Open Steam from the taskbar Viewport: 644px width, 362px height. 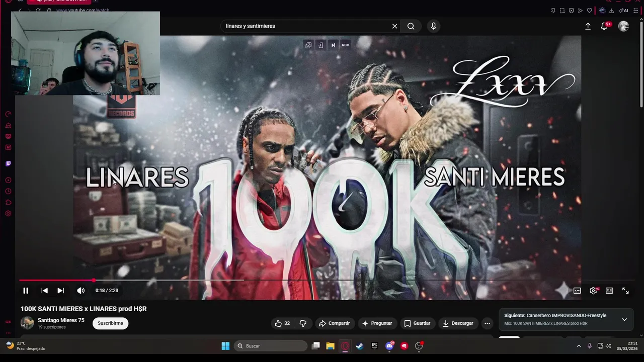click(359, 346)
